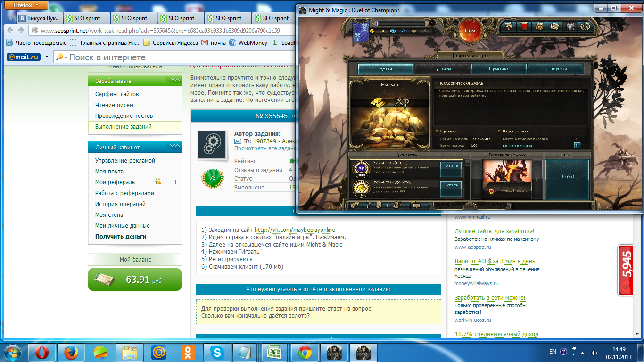
Task: Go back with Firefox back arrow
Action: tap(9, 30)
